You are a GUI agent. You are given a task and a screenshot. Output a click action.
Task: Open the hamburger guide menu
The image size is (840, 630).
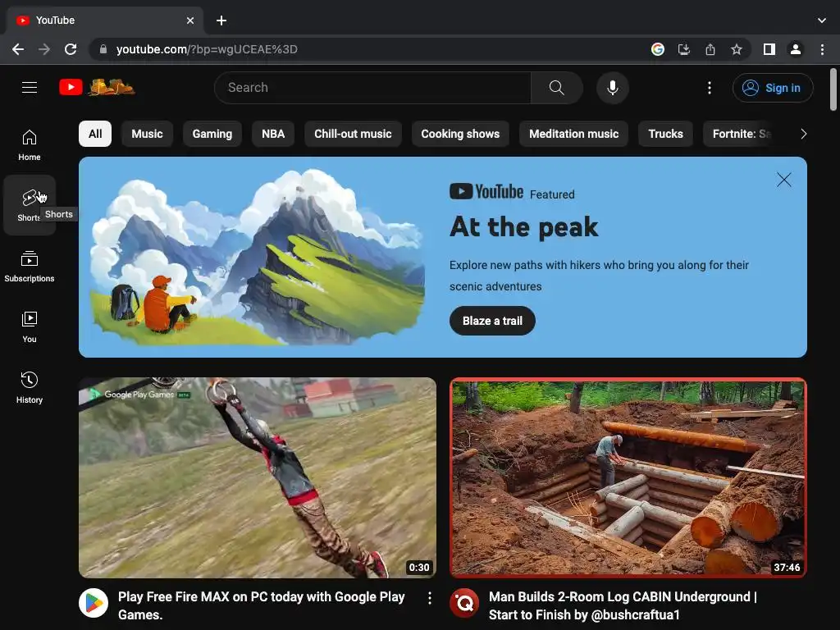click(30, 87)
